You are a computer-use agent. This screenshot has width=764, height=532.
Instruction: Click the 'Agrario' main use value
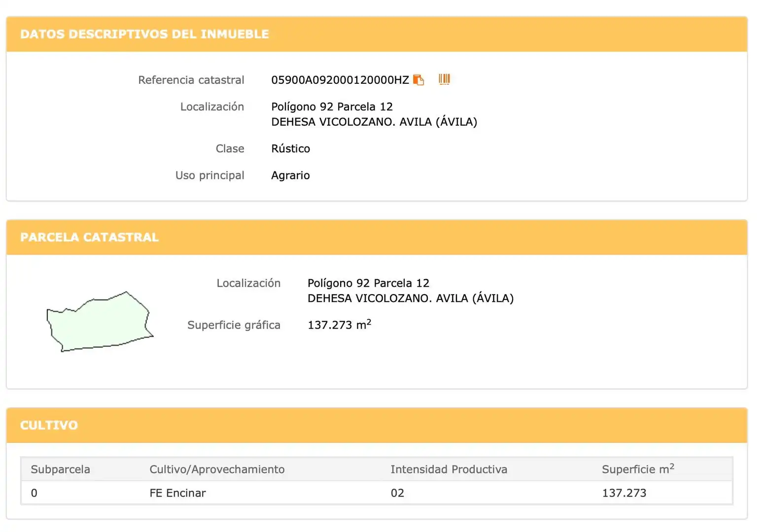coord(290,175)
